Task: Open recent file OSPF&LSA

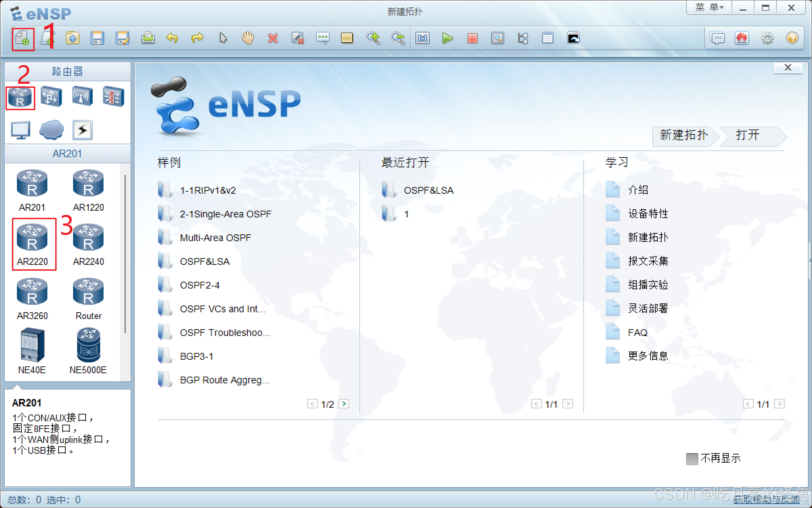Action: coord(428,190)
